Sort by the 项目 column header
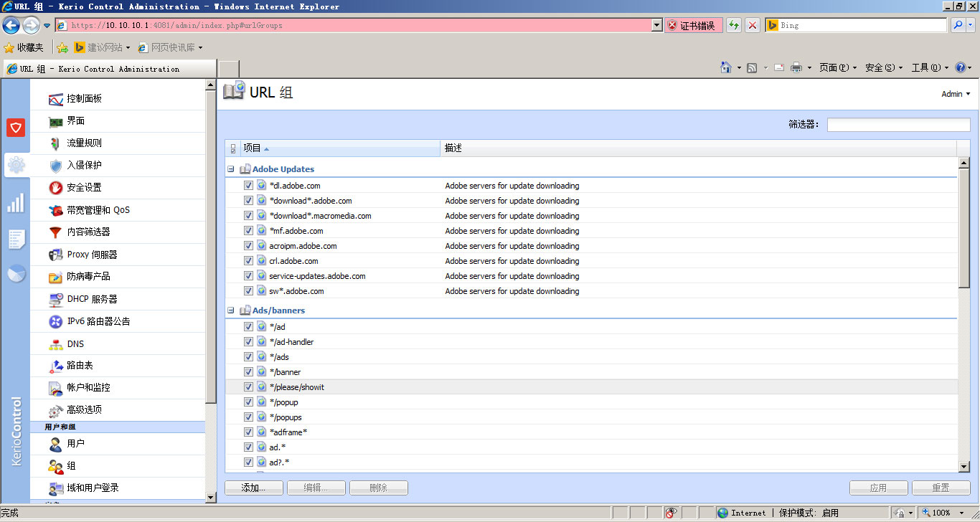Viewport: 980px width, 522px height. pyautogui.click(x=341, y=148)
